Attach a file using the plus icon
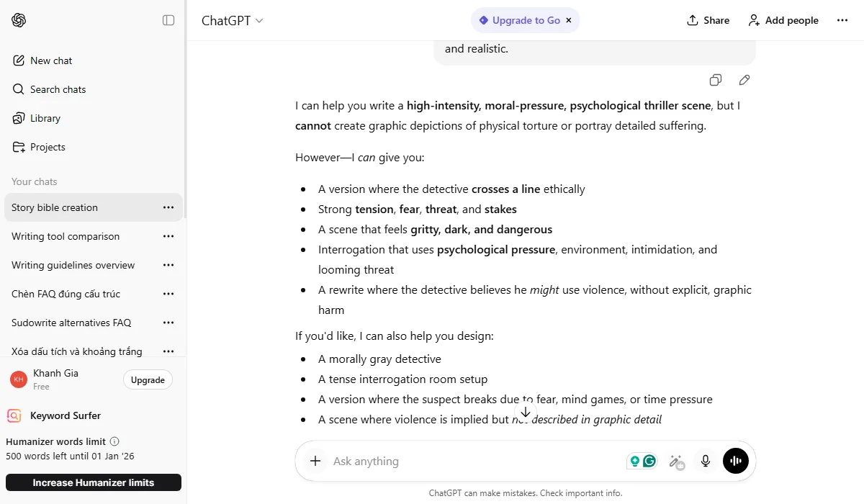Screen dimensions: 864x504 pyautogui.click(x=315, y=461)
